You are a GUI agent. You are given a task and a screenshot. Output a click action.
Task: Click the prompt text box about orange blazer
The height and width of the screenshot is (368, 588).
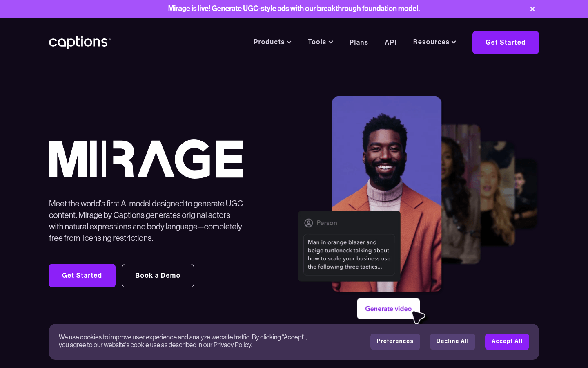click(349, 254)
